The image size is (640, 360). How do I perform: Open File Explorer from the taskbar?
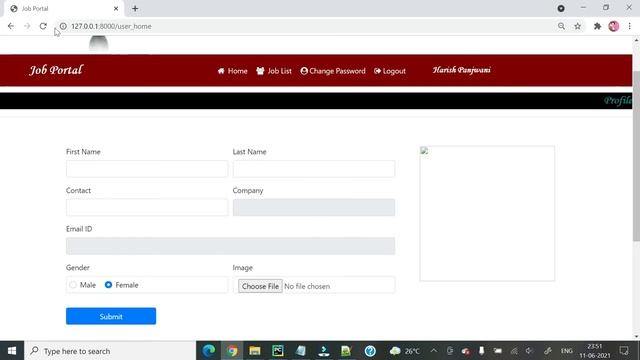pos(255,351)
